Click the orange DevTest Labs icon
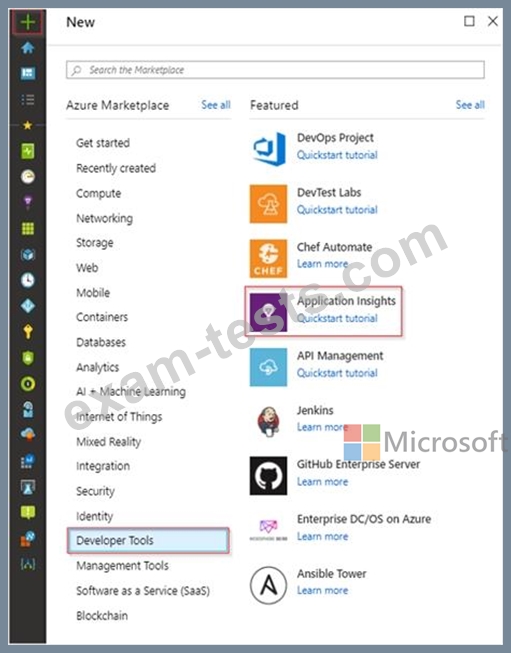The width and height of the screenshot is (511, 653). pyautogui.click(x=269, y=204)
